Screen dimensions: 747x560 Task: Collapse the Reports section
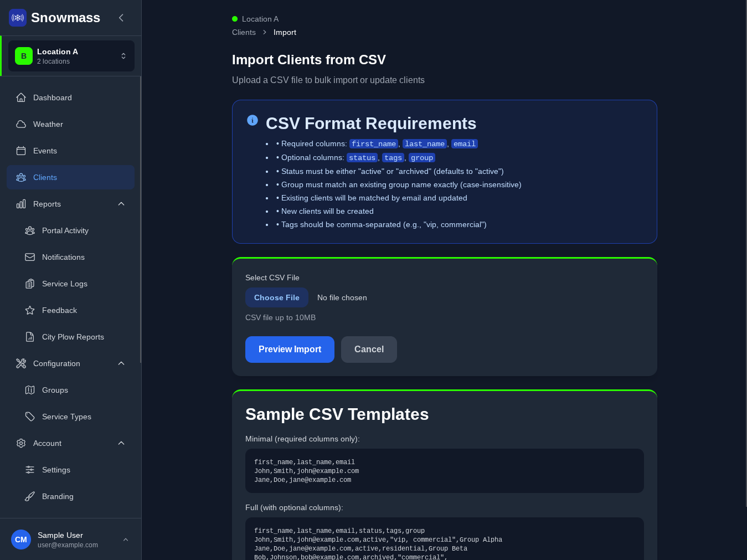pos(121,204)
